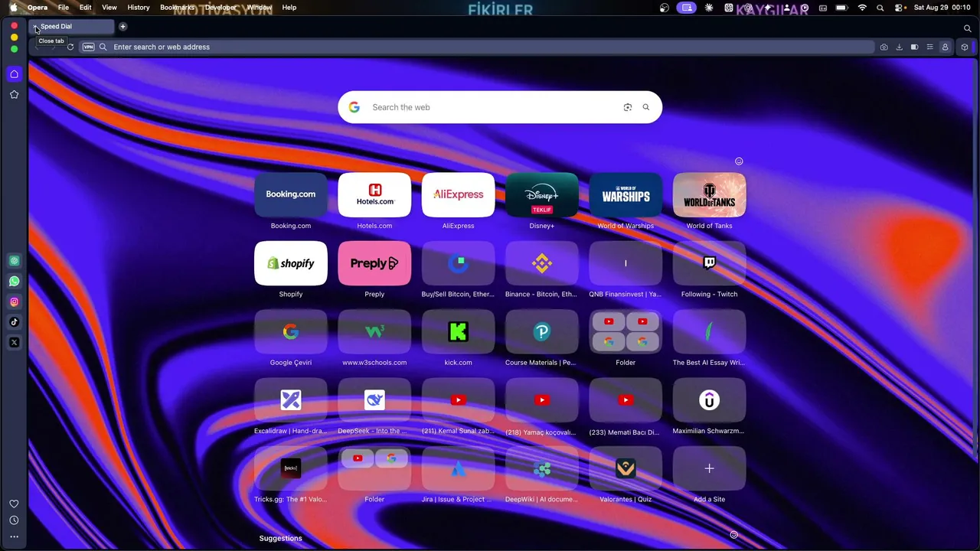Image resolution: width=980 pixels, height=551 pixels.
Task: Open the Following - Twitch tile
Action: click(709, 263)
